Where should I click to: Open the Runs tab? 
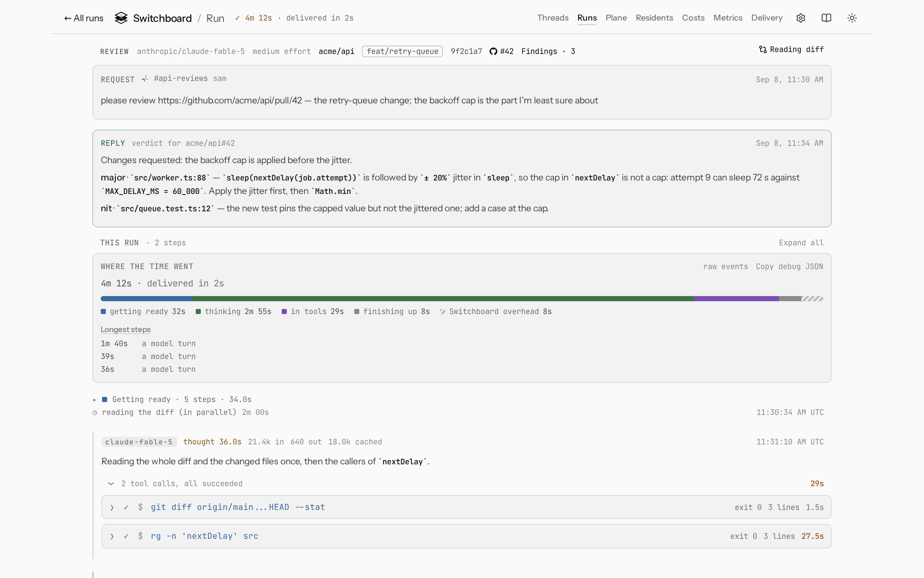pyautogui.click(x=587, y=18)
